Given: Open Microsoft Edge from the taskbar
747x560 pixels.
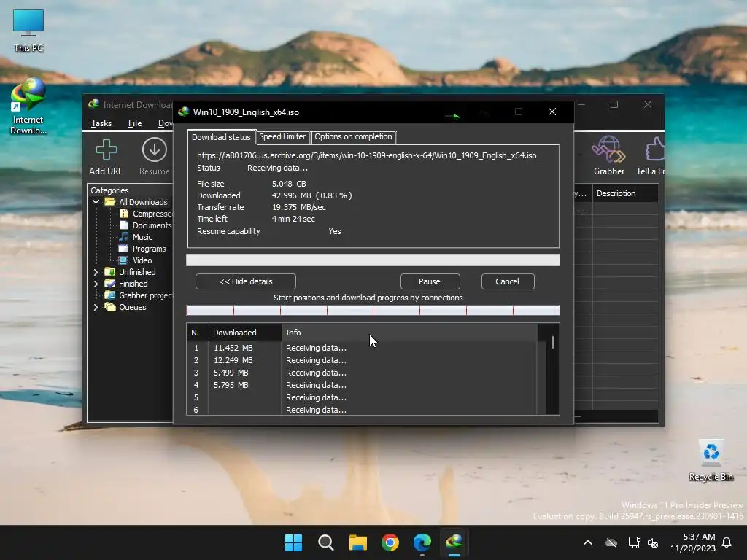Looking at the screenshot, I should (x=422, y=542).
